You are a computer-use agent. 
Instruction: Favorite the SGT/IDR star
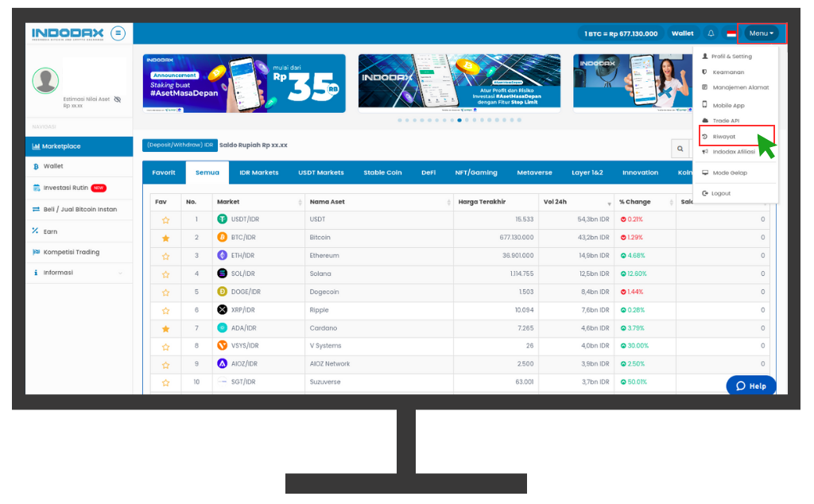tap(165, 382)
